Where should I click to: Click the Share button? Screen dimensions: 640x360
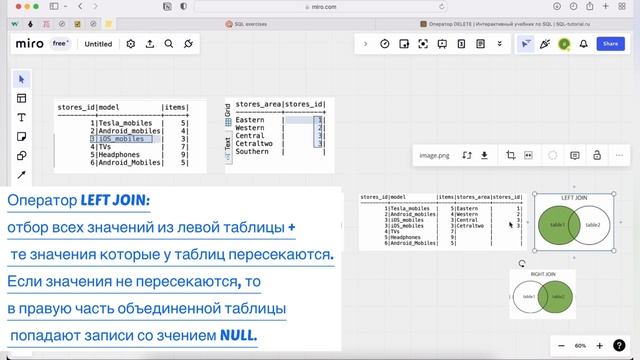pyautogui.click(x=611, y=44)
